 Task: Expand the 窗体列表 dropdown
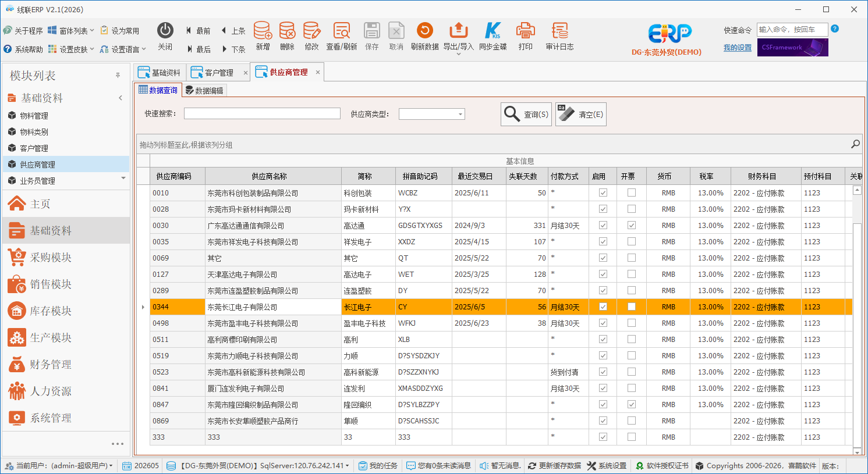(92, 30)
